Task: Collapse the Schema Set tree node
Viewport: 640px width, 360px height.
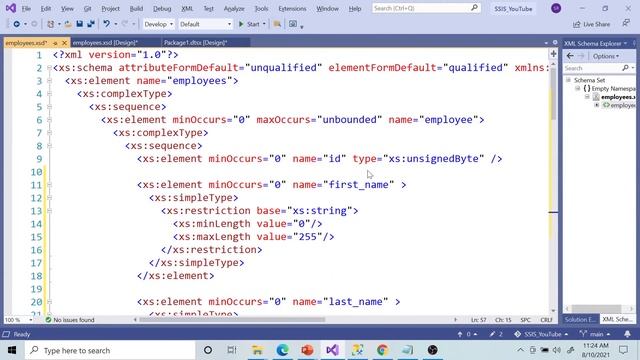Action: pyautogui.click(x=568, y=80)
